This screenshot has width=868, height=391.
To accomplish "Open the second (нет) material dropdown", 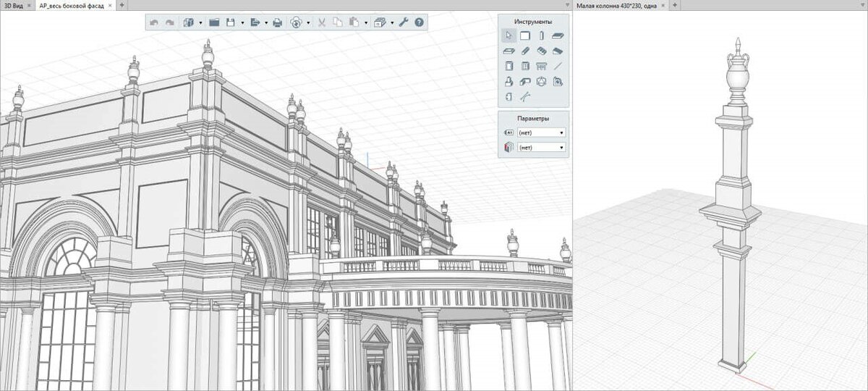I will (541, 148).
